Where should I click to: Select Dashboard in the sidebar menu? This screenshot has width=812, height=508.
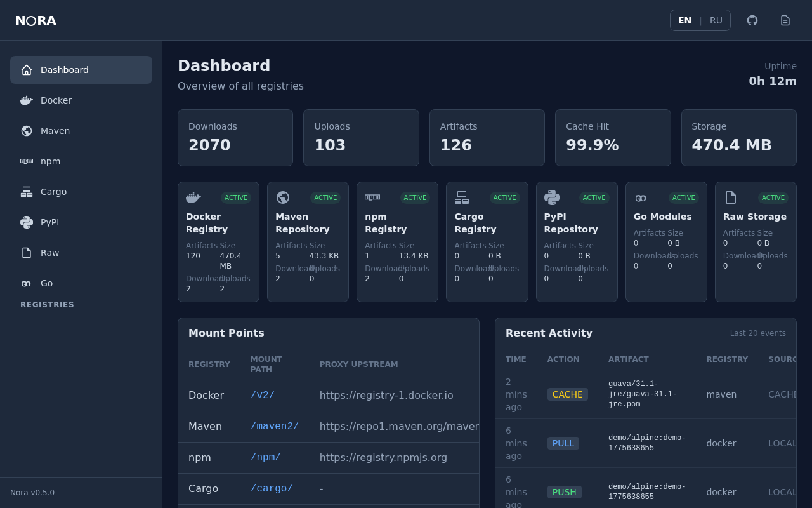64,70
